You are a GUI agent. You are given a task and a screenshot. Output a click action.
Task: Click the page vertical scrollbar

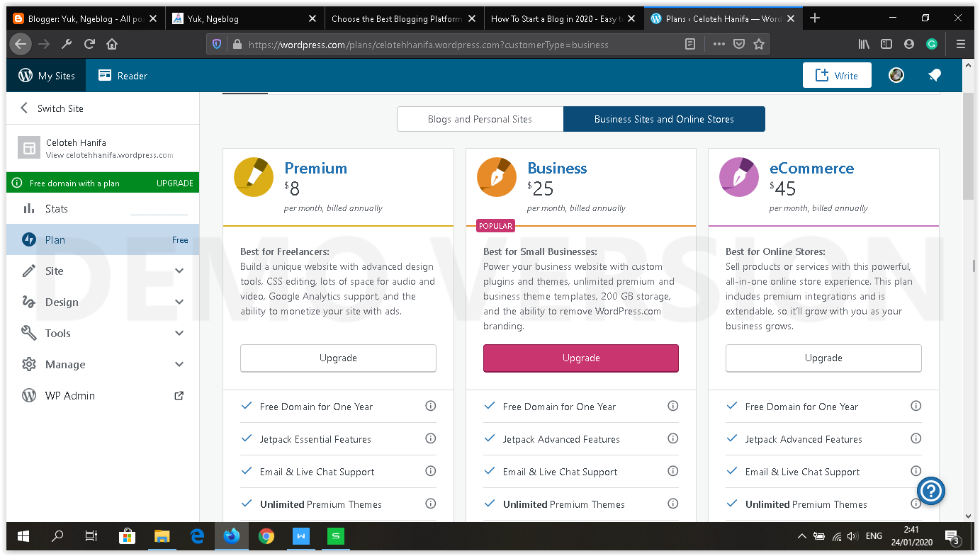coord(968,146)
